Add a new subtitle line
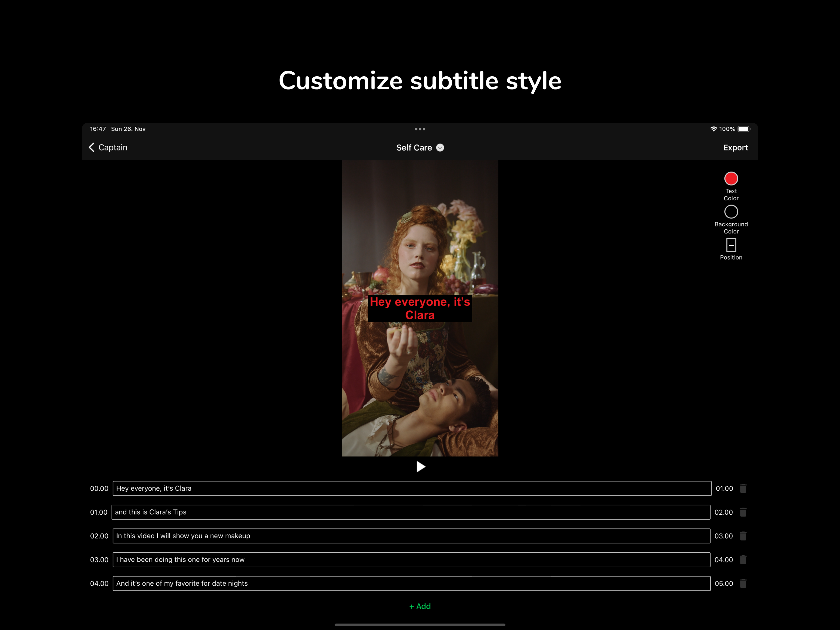The image size is (840, 630). [420, 606]
